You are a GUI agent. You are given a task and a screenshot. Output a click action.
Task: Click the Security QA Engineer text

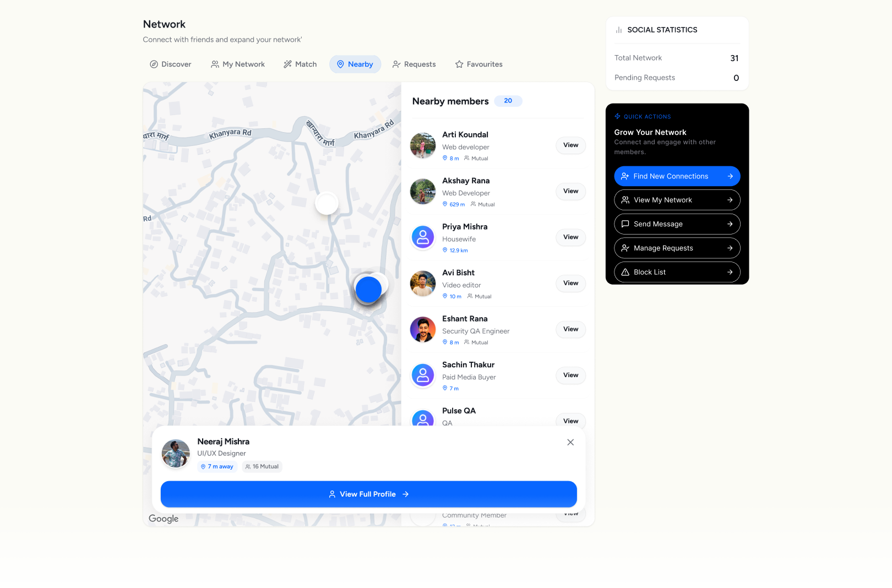click(476, 331)
